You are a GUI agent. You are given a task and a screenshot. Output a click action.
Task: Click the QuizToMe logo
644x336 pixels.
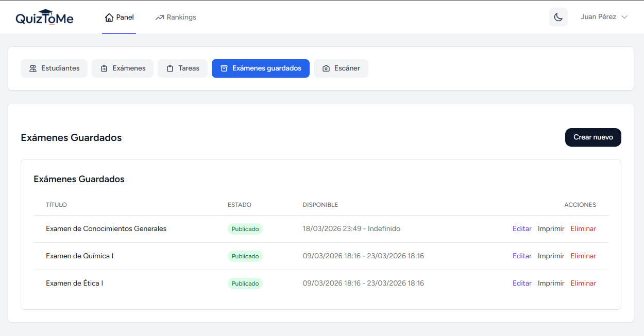pos(44,17)
